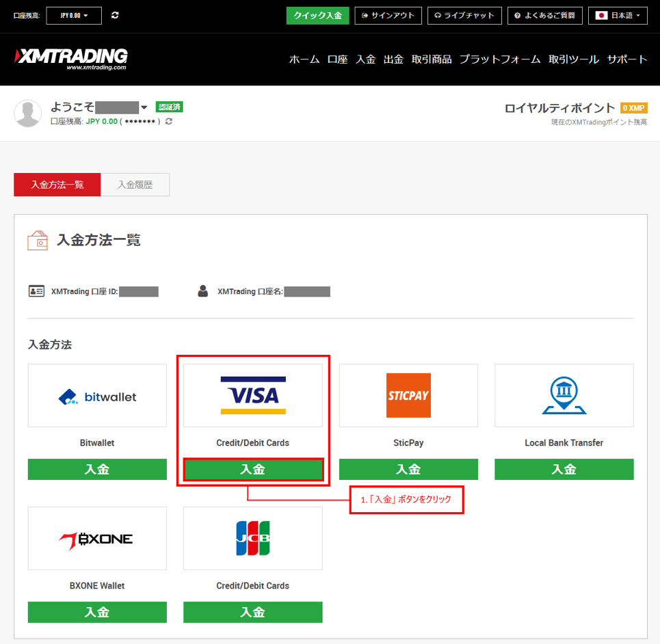Open the JPY 0.00 balance dropdown

[x=74, y=15]
